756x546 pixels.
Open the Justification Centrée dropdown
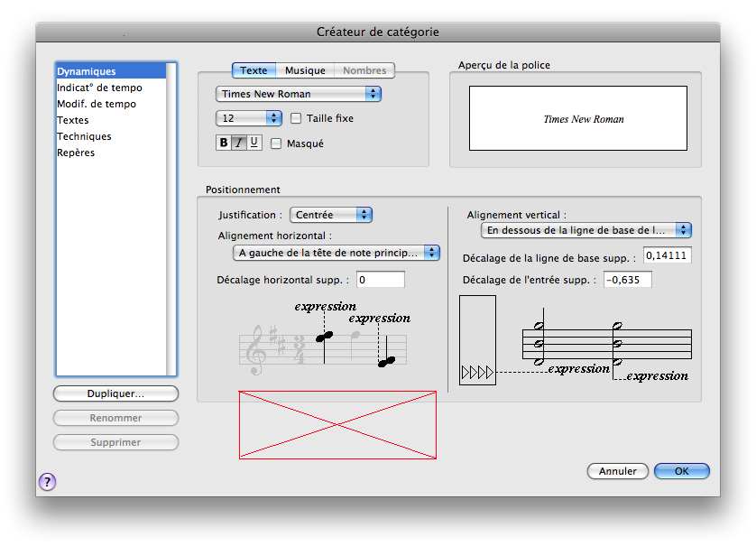331,215
